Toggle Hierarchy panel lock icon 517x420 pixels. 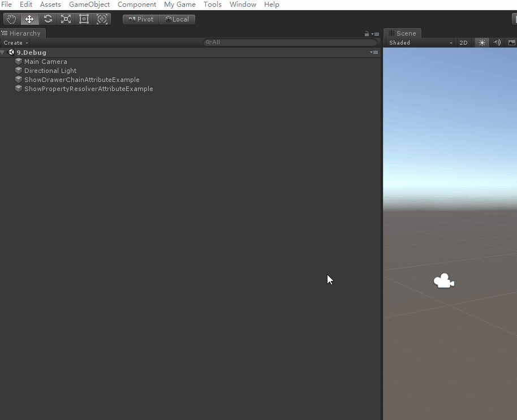point(367,34)
